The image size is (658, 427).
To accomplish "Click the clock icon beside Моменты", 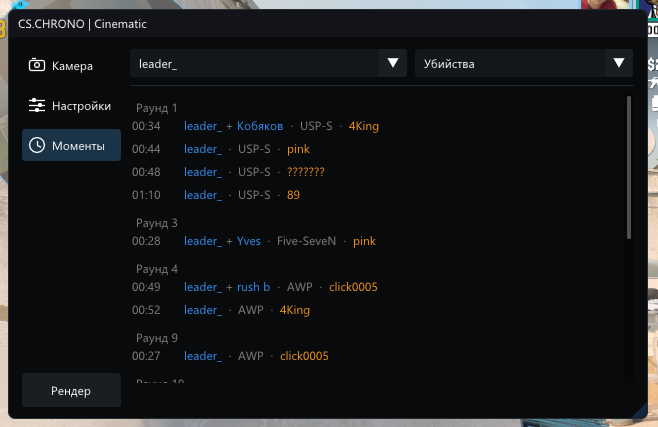I will 37,146.
